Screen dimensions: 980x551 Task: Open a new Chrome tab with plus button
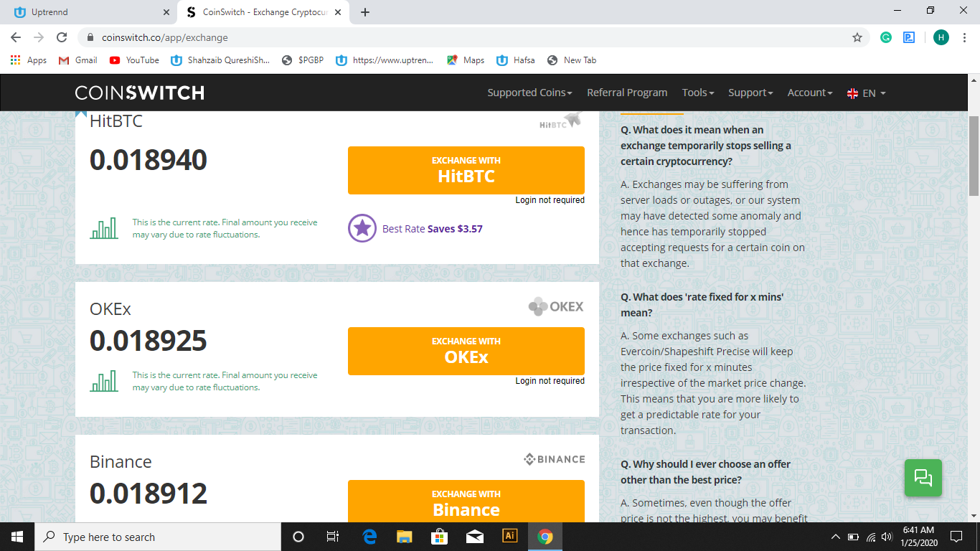[365, 12]
